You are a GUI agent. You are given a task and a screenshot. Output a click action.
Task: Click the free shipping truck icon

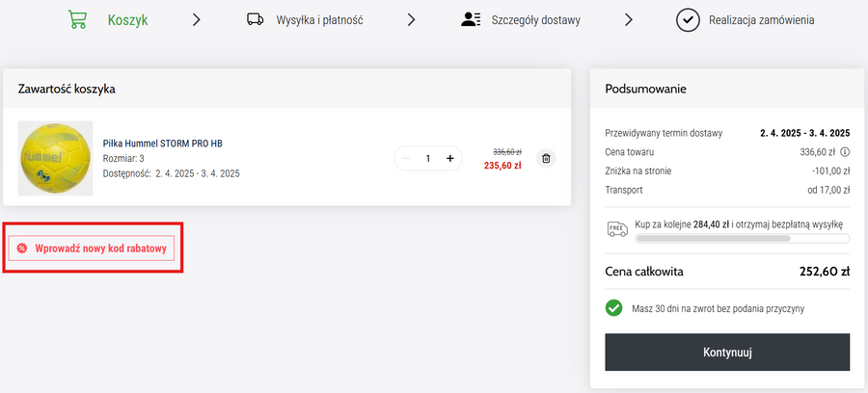click(x=617, y=229)
